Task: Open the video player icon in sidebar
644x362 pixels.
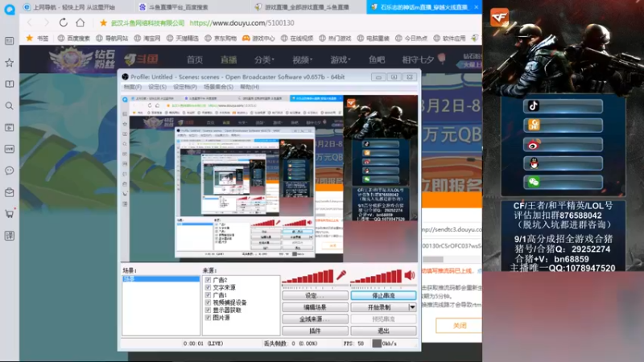Action: (10, 128)
